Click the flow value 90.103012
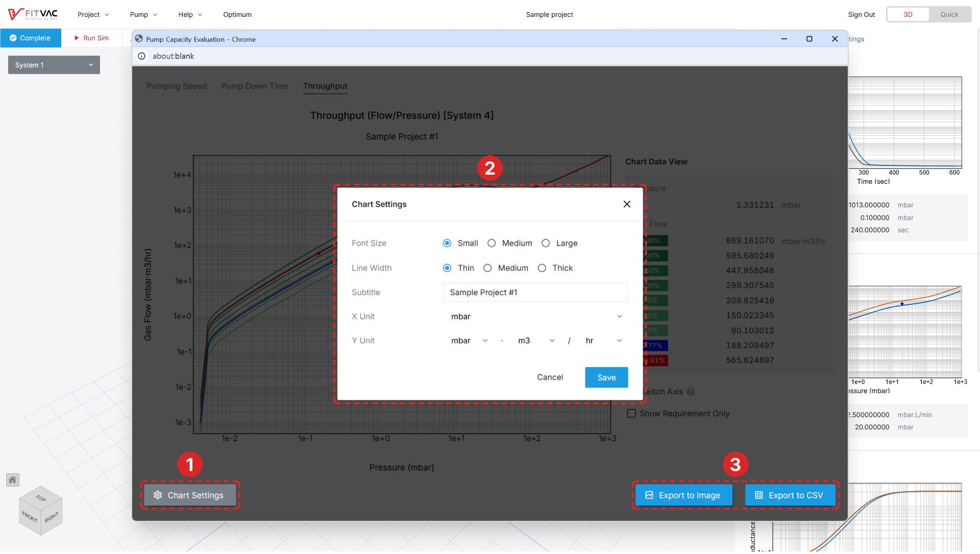980x554 pixels. point(752,331)
